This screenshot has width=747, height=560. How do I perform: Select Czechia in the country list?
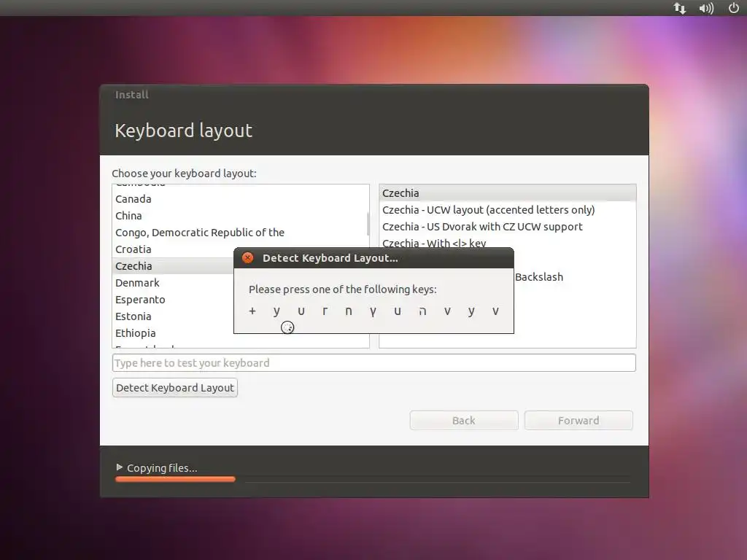(174, 265)
